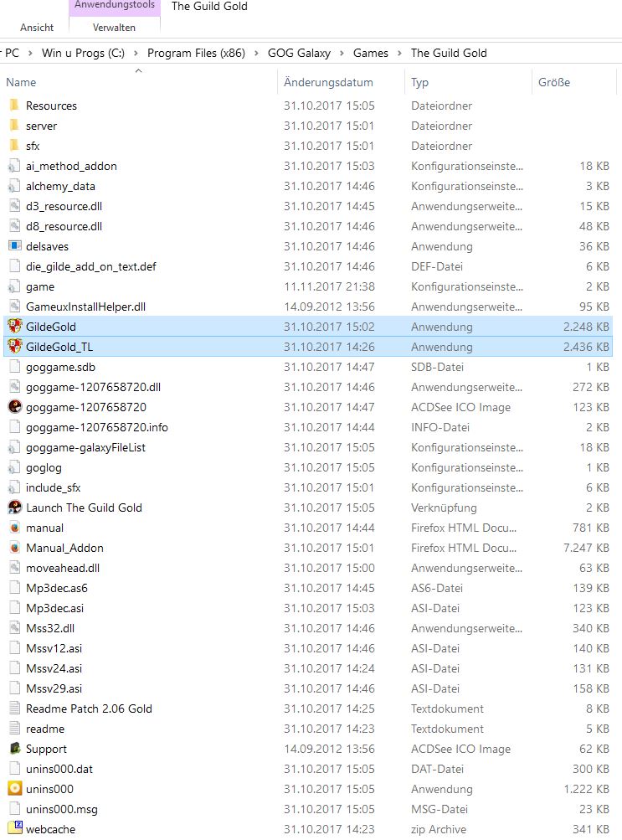Select the Resources folder icon

click(x=14, y=105)
